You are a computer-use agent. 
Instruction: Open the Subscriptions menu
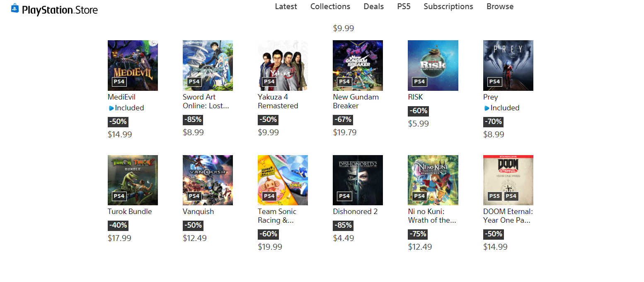[x=448, y=7]
